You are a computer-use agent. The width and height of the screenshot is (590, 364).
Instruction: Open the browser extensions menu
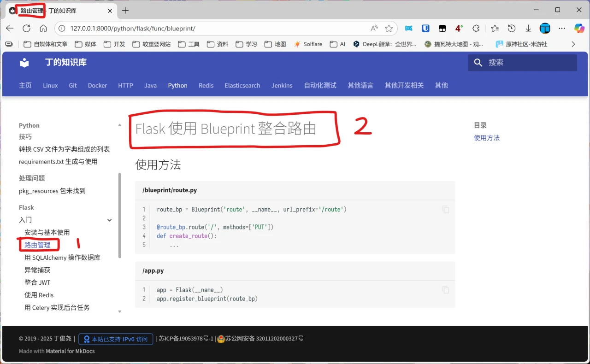pos(476,29)
